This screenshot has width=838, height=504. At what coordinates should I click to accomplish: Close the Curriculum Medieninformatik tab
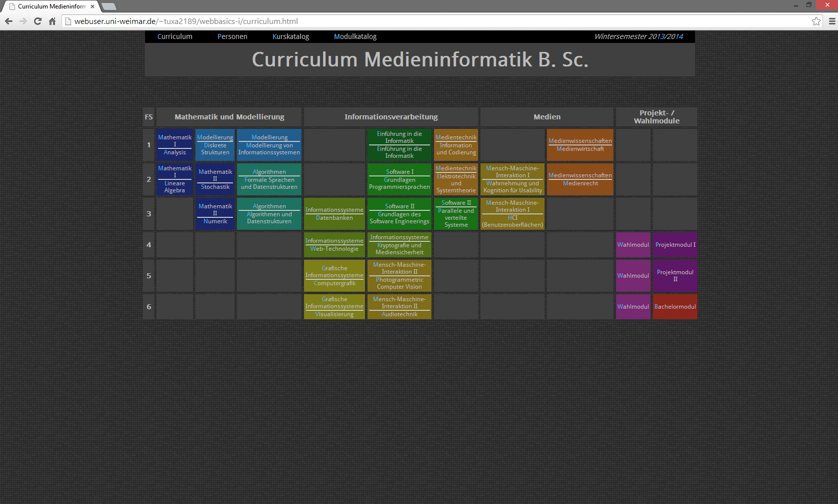92,6
